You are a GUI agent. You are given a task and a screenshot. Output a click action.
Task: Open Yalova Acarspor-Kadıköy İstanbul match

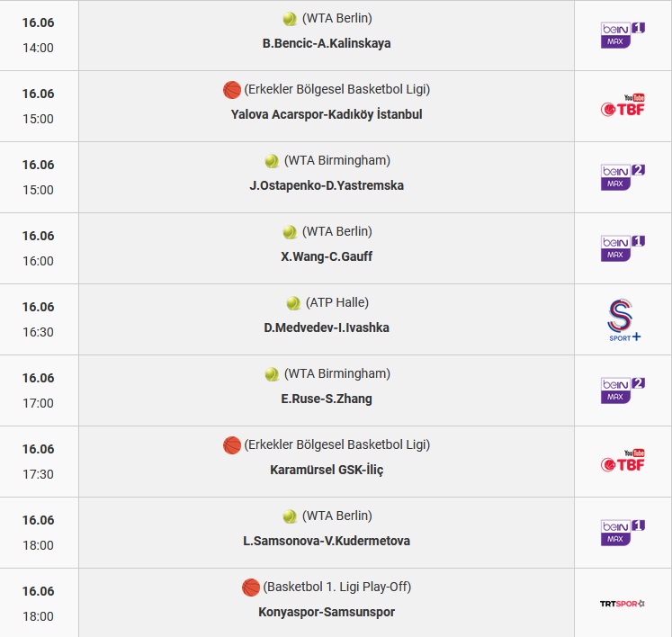pos(327,114)
